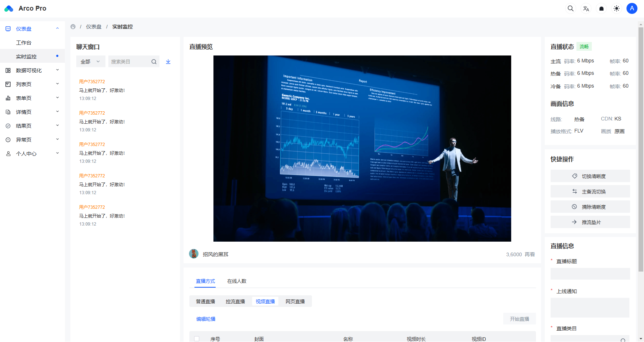This screenshot has height=342, width=644.
Task: Click the magnifier icon in chat search
Action: point(154,62)
